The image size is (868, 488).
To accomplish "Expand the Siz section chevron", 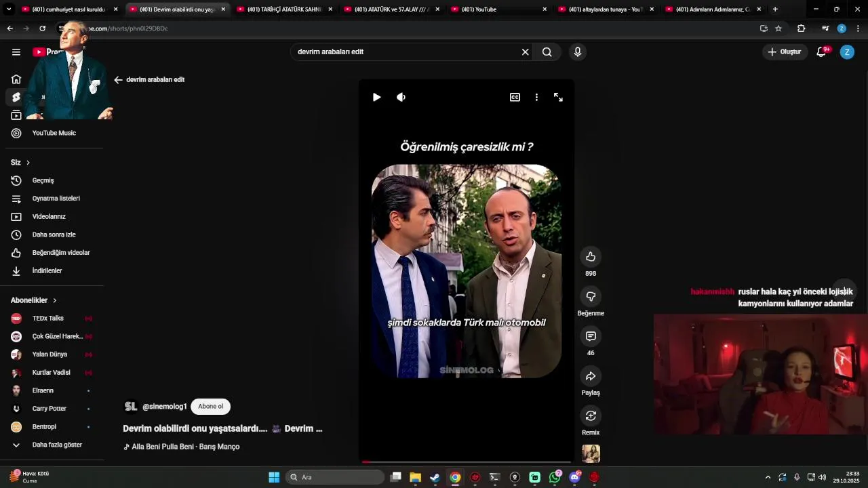I will 28,163.
